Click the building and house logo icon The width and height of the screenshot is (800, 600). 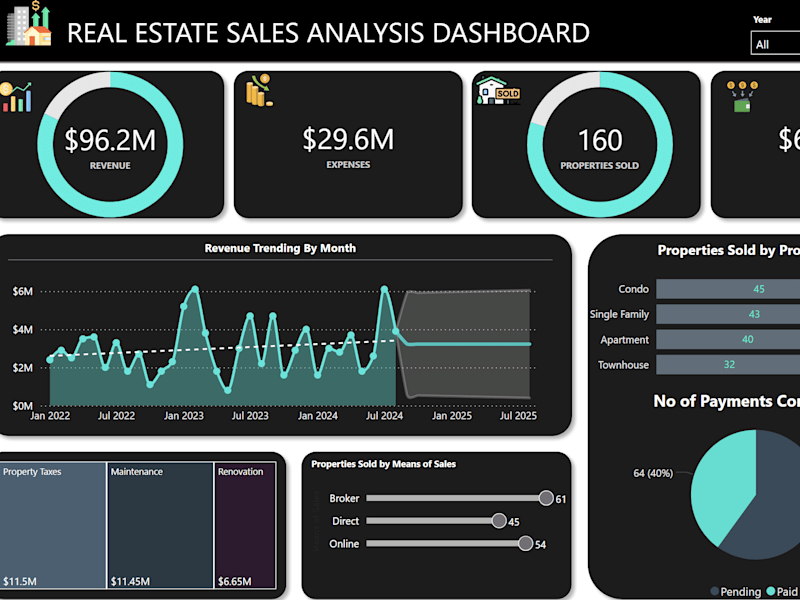29,23
